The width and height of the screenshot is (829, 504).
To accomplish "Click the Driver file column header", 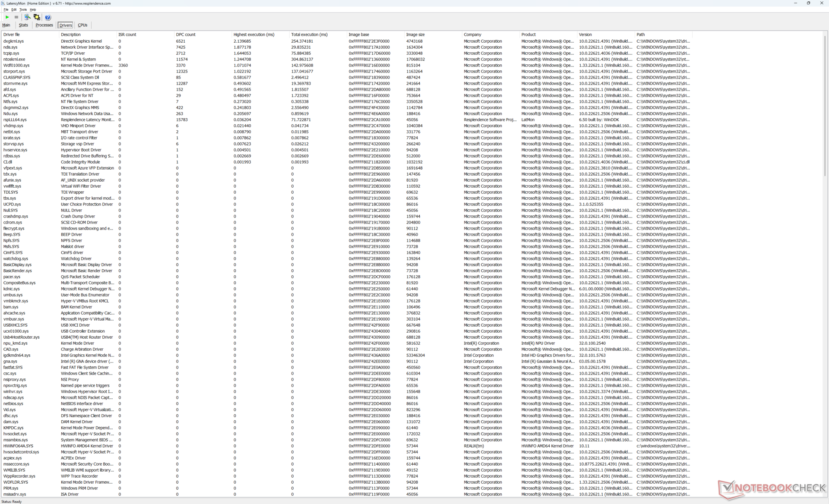I will coord(12,35).
